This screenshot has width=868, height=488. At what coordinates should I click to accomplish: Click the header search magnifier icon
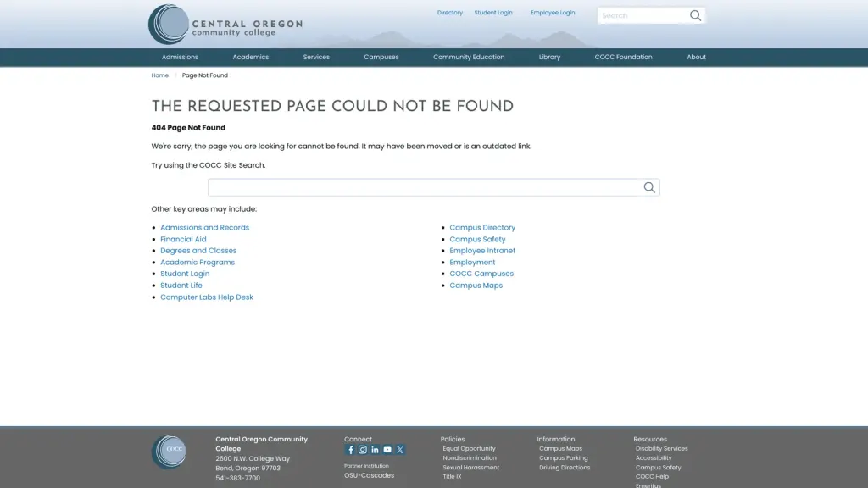pos(695,15)
